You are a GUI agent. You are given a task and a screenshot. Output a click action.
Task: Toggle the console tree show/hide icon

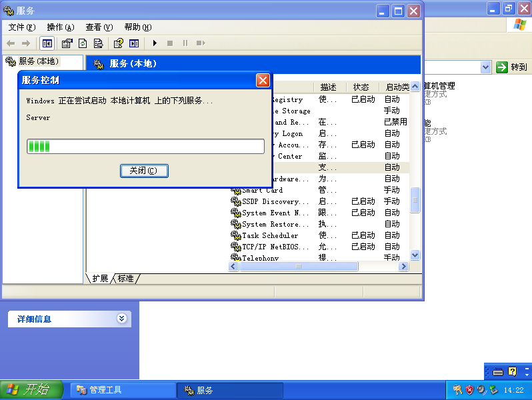[x=47, y=43]
